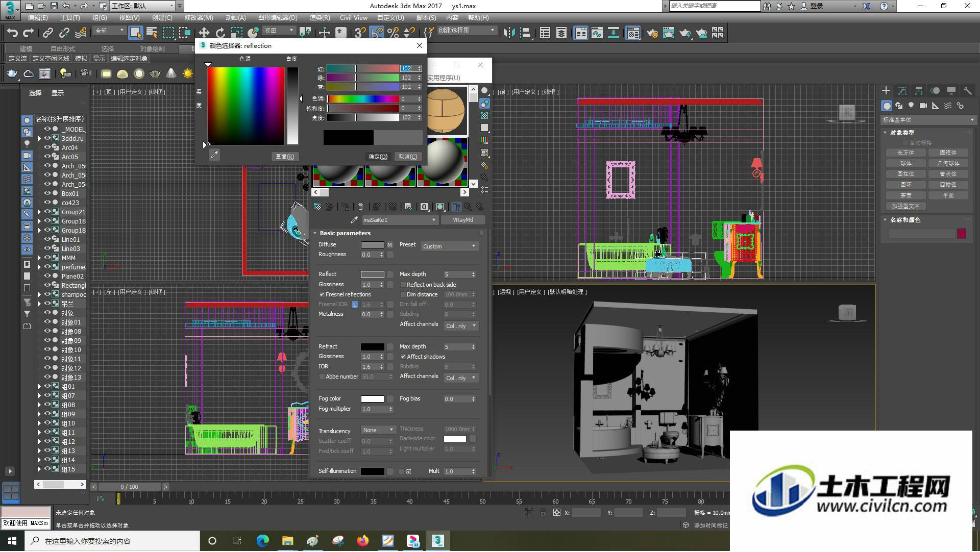
Task: Switch to the 自由形式 ribbon tab
Action: click(63, 48)
